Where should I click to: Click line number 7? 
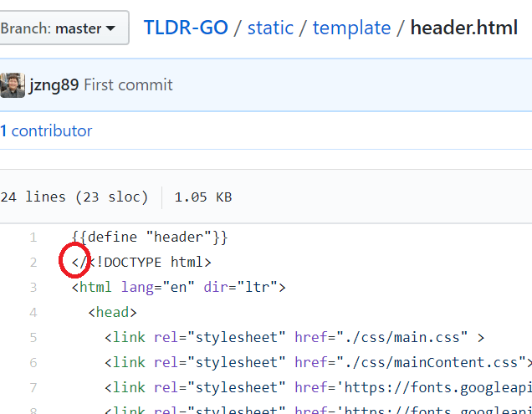coord(33,388)
